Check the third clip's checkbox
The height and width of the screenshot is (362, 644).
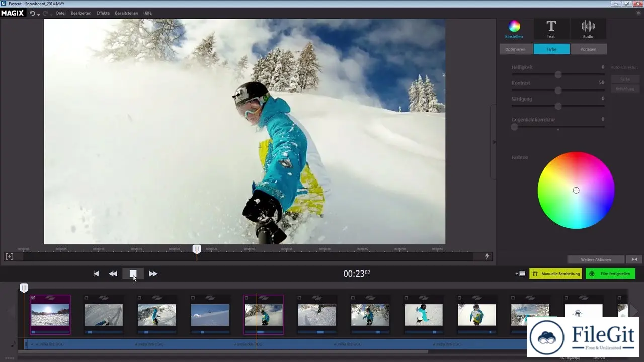139,298
